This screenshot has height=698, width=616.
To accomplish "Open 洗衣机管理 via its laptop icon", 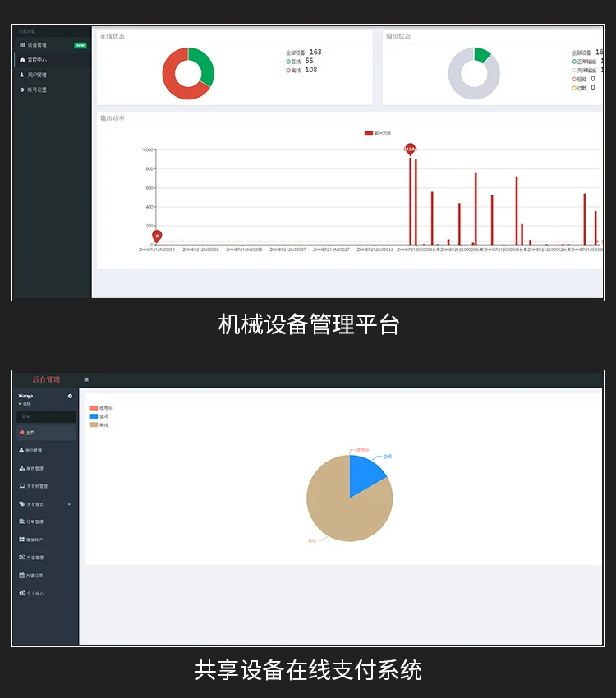I will pyautogui.click(x=22, y=486).
